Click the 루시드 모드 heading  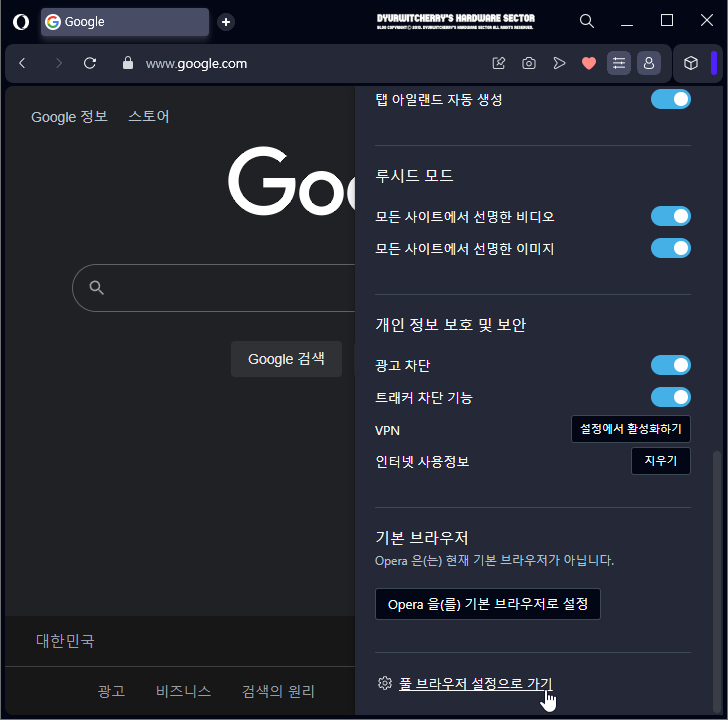[x=414, y=176]
